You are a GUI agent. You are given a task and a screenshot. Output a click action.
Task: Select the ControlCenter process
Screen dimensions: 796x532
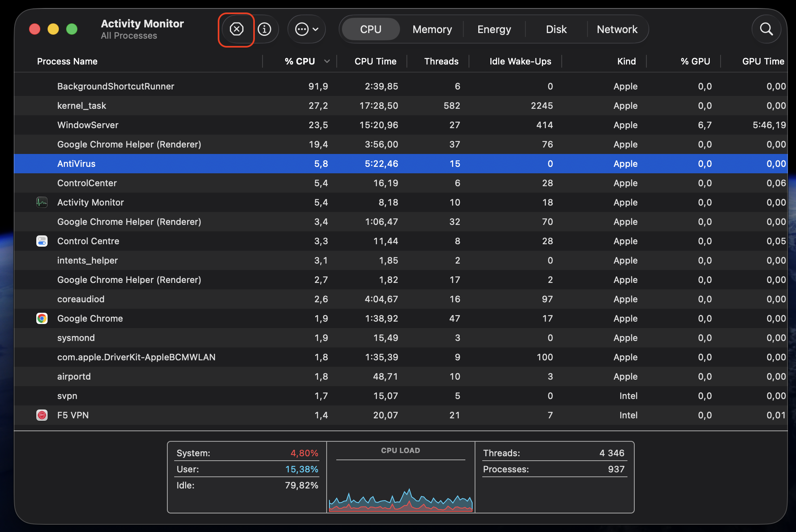pyautogui.click(x=87, y=183)
